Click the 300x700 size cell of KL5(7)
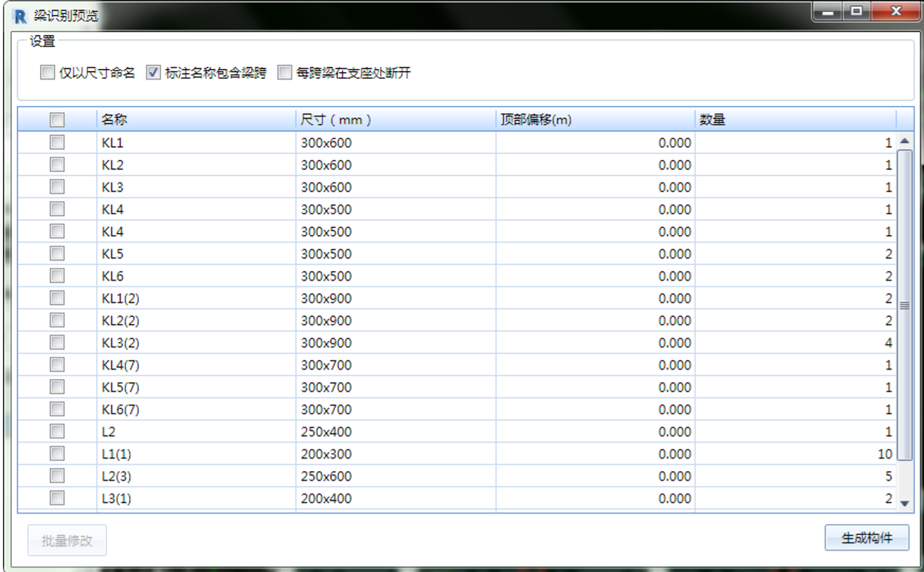The image size is (924, 572). [x=396, y=387]
